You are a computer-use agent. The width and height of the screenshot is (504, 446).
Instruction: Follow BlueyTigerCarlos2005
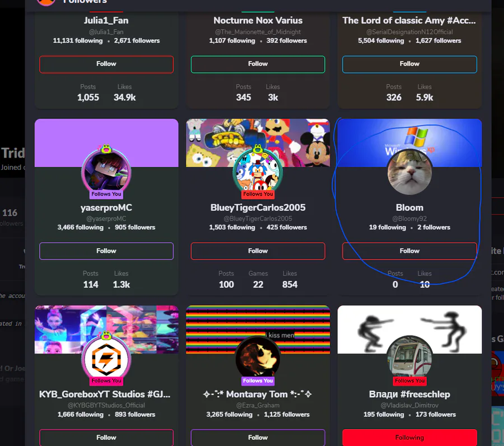click(258, 251)
